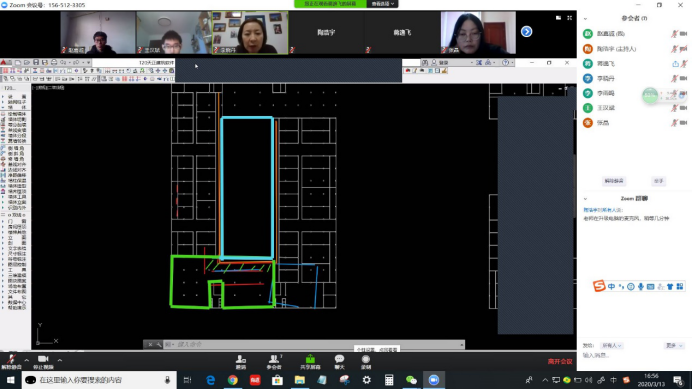Click the Unmute Me button in participants panel
693x390 pixels.
614,181
